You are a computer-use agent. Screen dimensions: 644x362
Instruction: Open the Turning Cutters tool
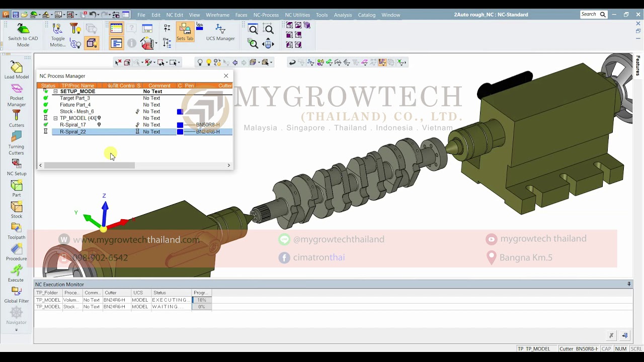pos(17,143)
